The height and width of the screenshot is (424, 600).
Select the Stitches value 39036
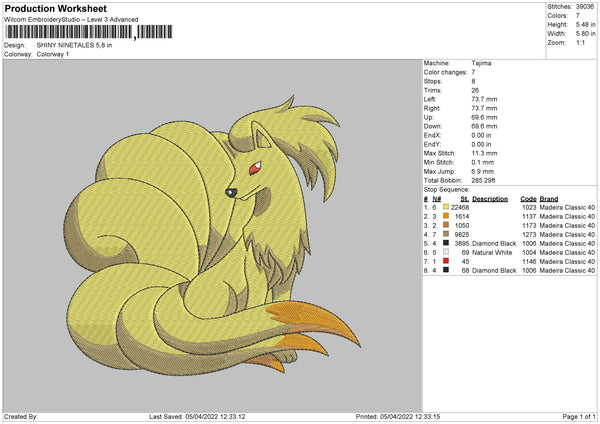point(587,6)
